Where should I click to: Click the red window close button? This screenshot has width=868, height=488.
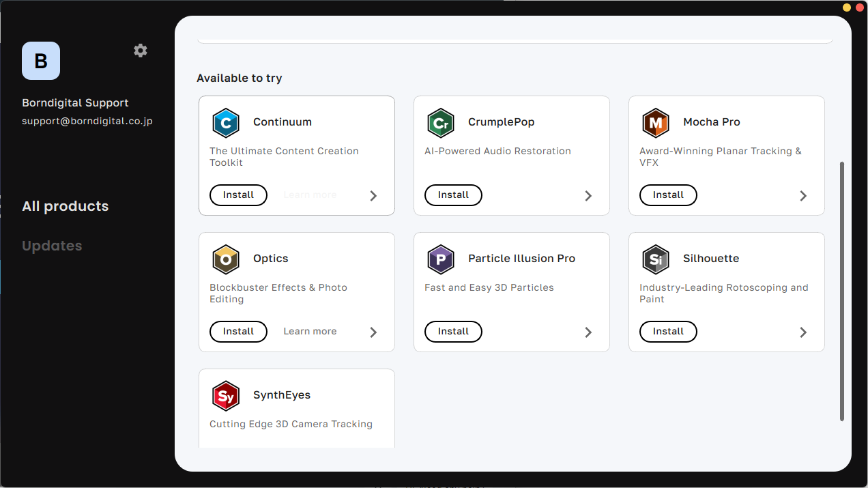[x=859, y=8]
